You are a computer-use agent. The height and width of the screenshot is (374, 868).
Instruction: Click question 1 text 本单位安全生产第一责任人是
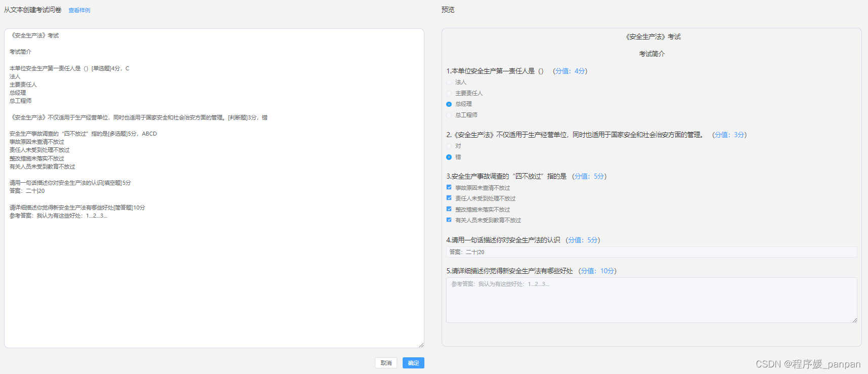click(x=493, y=71)
